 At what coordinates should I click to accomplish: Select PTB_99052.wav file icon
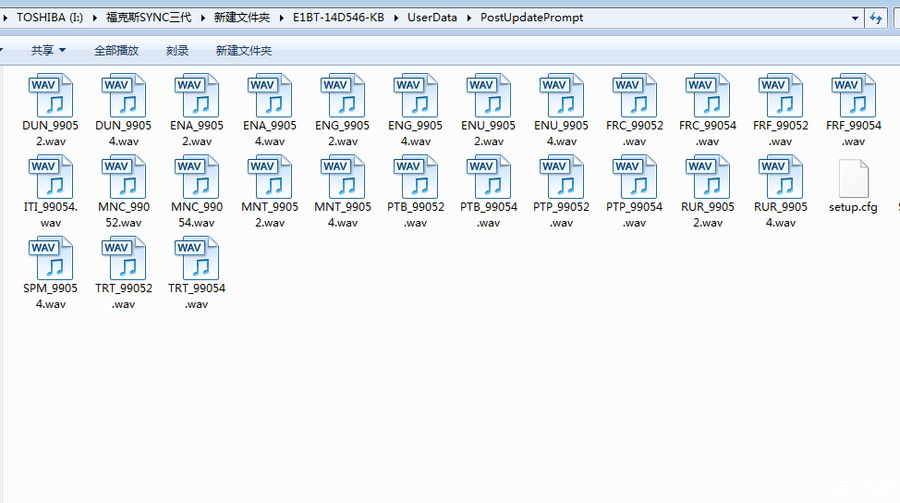pyautogui.click(x=415, y=177)
